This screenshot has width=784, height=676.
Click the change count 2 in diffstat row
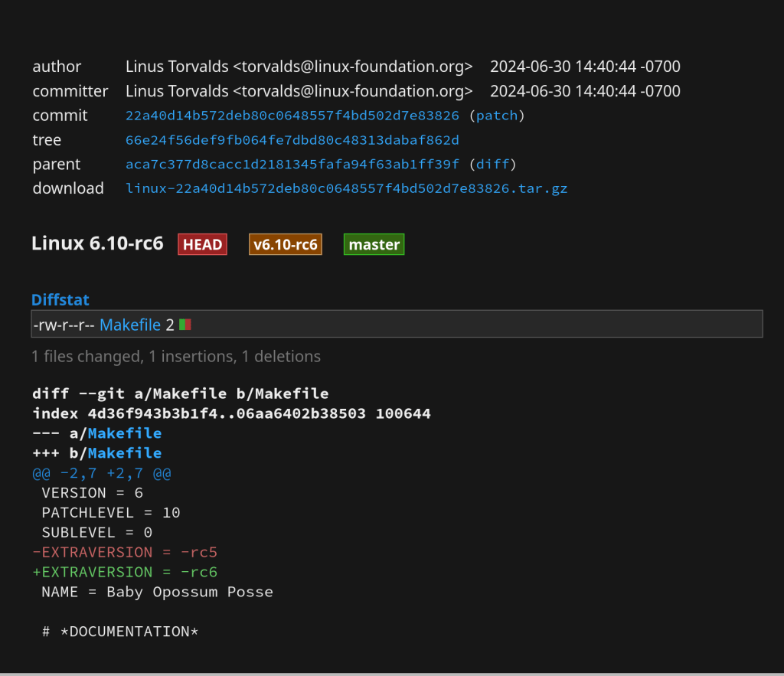[x=169, y=325]
